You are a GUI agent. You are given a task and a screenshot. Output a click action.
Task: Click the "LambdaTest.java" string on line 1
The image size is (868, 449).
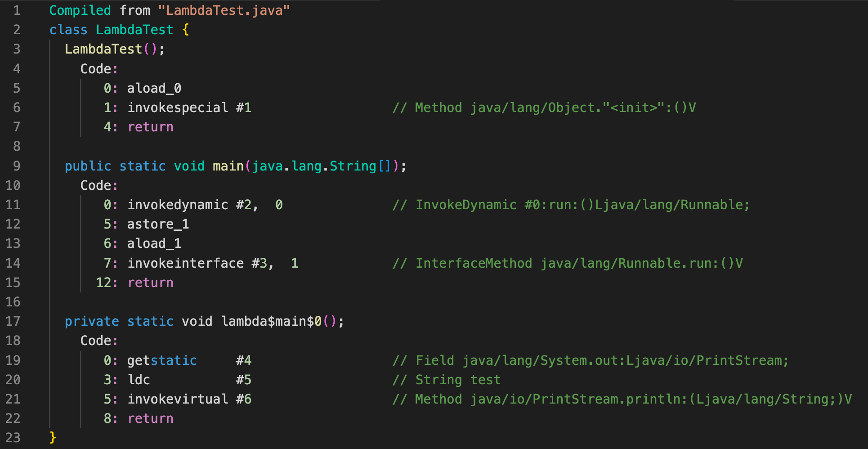pos(224,10)
